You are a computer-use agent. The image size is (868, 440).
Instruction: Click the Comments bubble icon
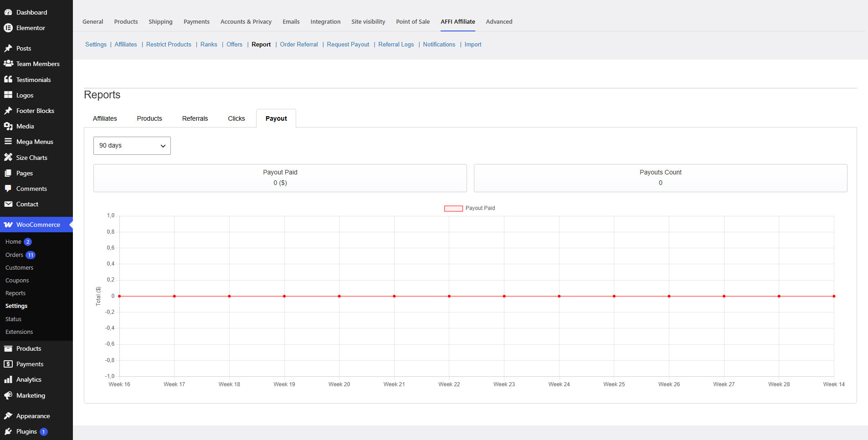[x=8, y=189]
